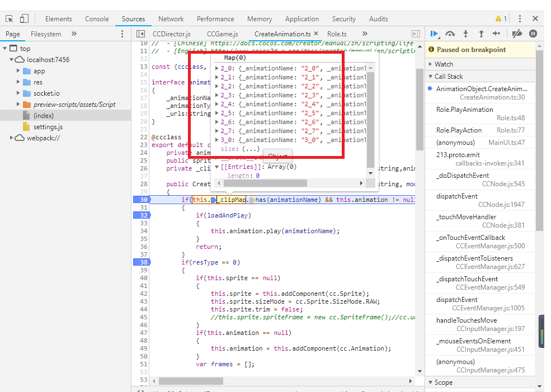Select Role.PlayAction call stack frame
This screenshot has height=392, width=551.
pos(480,130)
